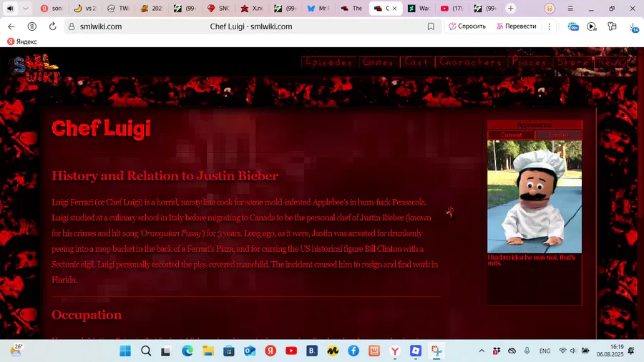Open Outlook from the taskbar

(x=250, y=351)
